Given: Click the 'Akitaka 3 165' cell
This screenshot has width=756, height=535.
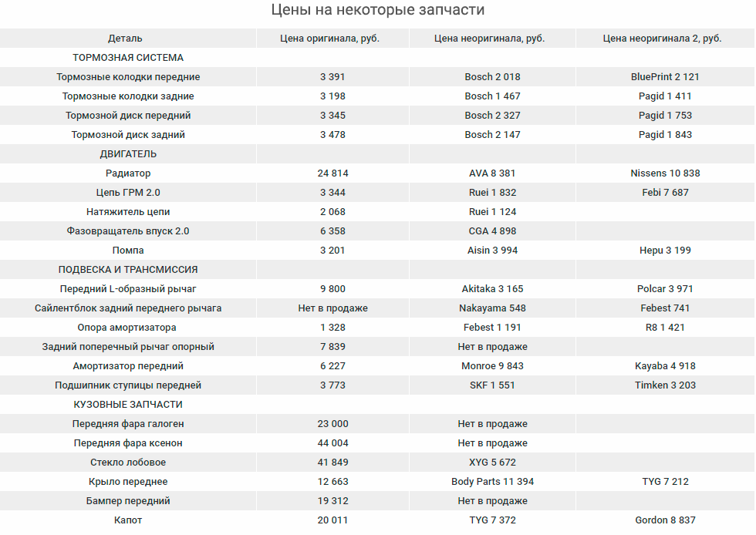Looking at the screenshot, I should [x=492, y=289].
